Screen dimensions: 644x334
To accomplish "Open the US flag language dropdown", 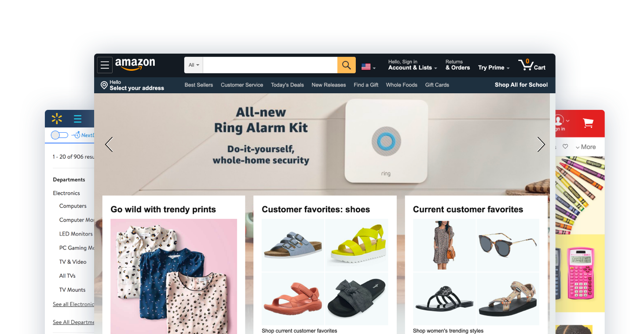I will [369, 67].
